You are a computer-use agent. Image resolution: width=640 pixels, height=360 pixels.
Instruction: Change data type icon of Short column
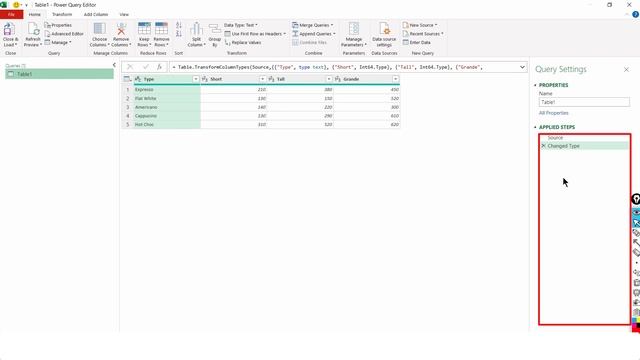point(205,79)
